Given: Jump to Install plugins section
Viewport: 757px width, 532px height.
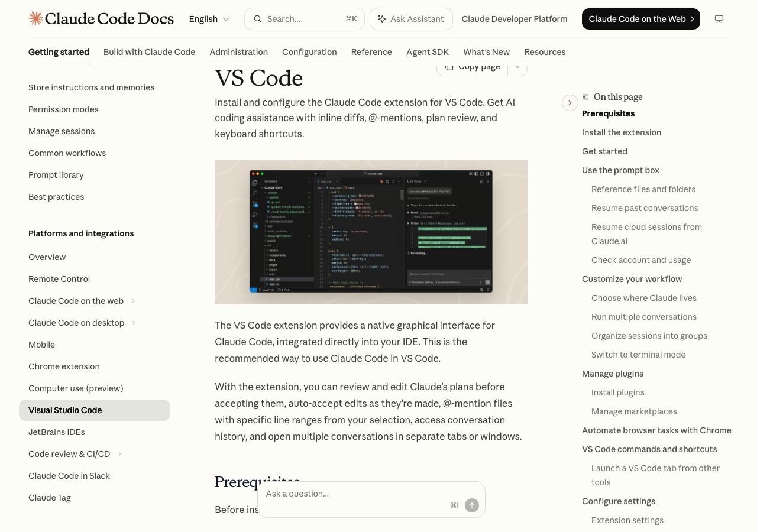Looking at the screenshot, I should (x=618, y=392).
